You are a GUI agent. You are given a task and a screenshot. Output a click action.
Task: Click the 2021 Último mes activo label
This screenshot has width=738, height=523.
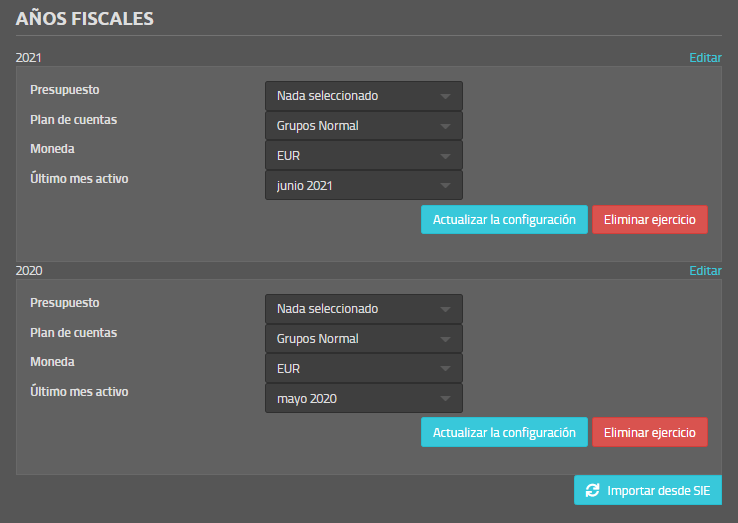79,178
